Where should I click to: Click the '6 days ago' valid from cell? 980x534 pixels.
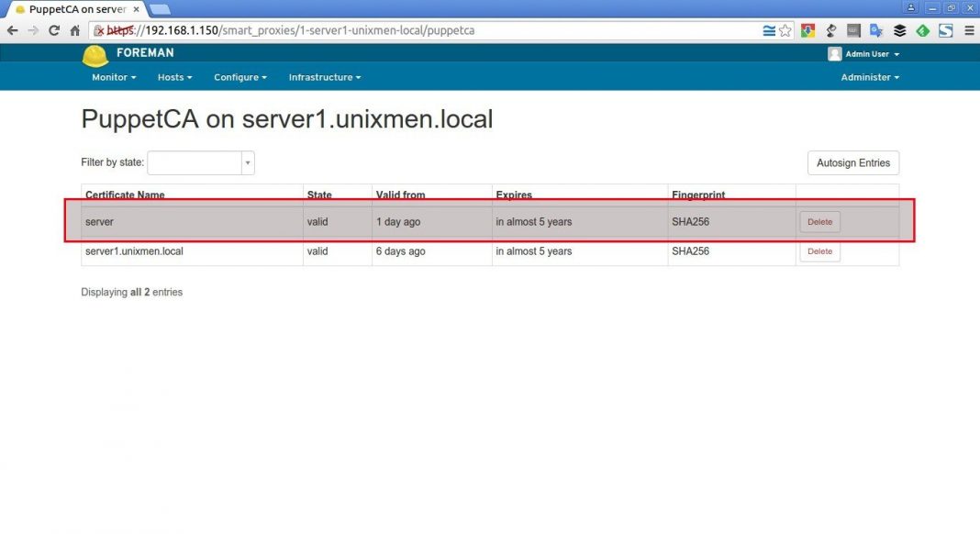[400, 251]
